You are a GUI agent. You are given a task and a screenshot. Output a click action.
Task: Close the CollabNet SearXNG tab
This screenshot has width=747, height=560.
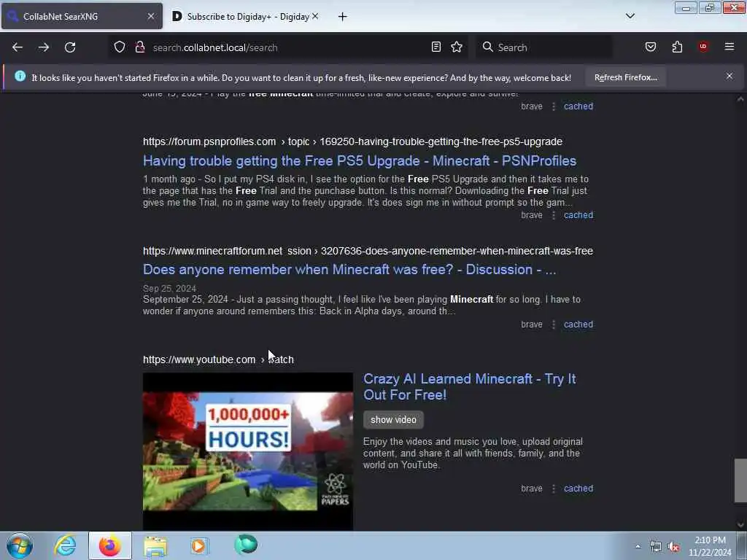coord(151,16)
